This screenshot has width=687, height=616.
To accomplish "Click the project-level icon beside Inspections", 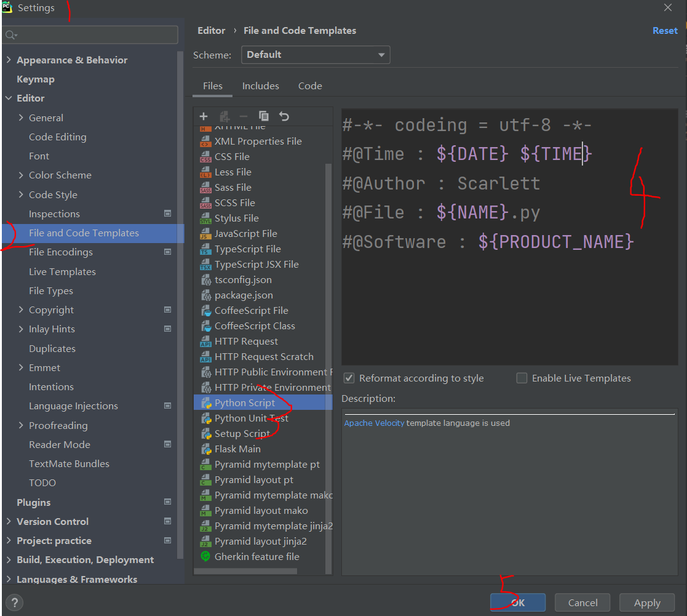I will point(167,214).
